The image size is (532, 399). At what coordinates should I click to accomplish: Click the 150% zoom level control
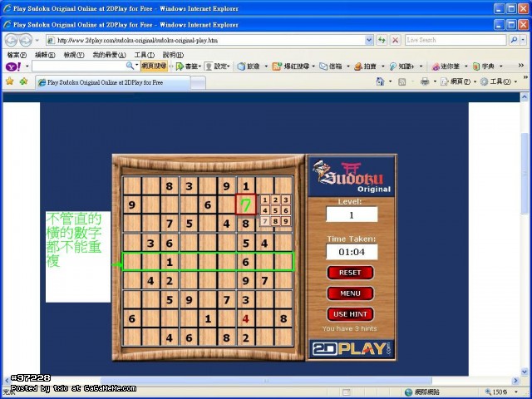click(x=500, y=392)
